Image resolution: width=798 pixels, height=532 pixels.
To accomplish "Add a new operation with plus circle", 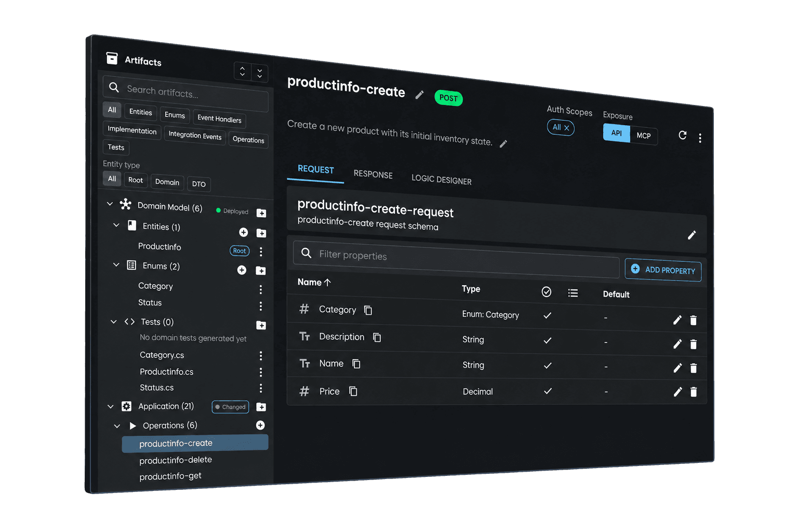I will tap(260, 425).
